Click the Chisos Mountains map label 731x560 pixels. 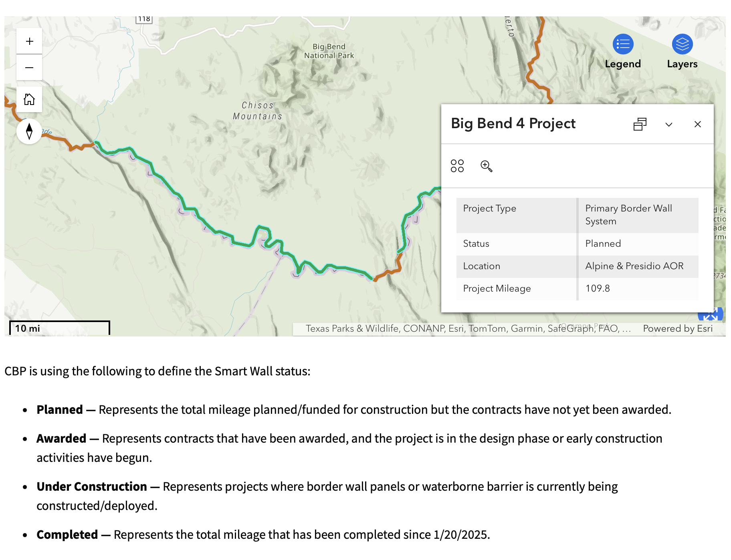point(257,111)
